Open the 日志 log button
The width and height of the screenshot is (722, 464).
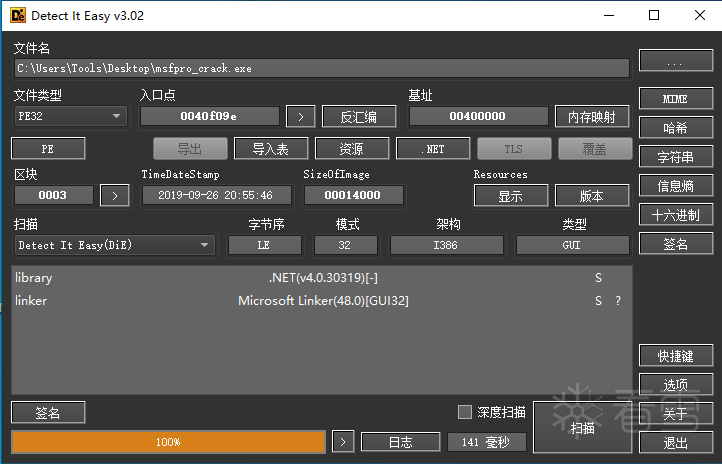[401, 442]
